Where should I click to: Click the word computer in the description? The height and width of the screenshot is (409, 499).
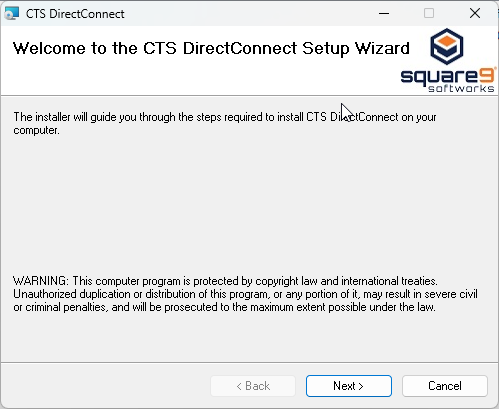(x=36, y=130)
